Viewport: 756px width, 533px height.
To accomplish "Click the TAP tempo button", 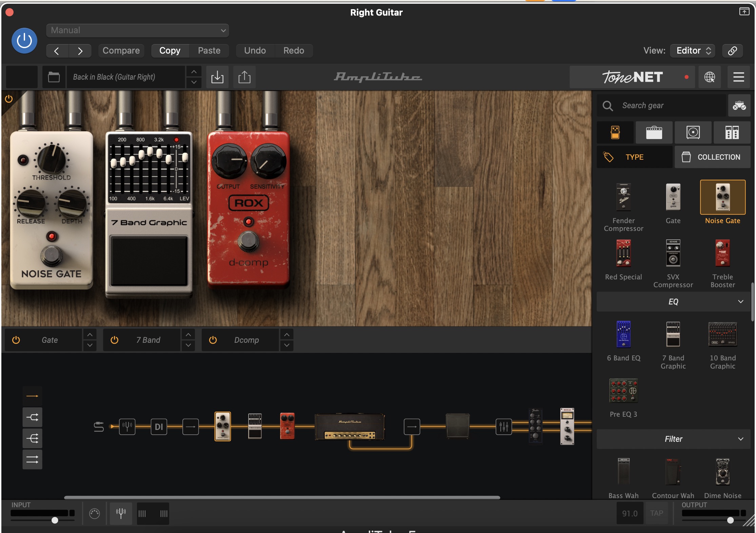I will point(657,513).
